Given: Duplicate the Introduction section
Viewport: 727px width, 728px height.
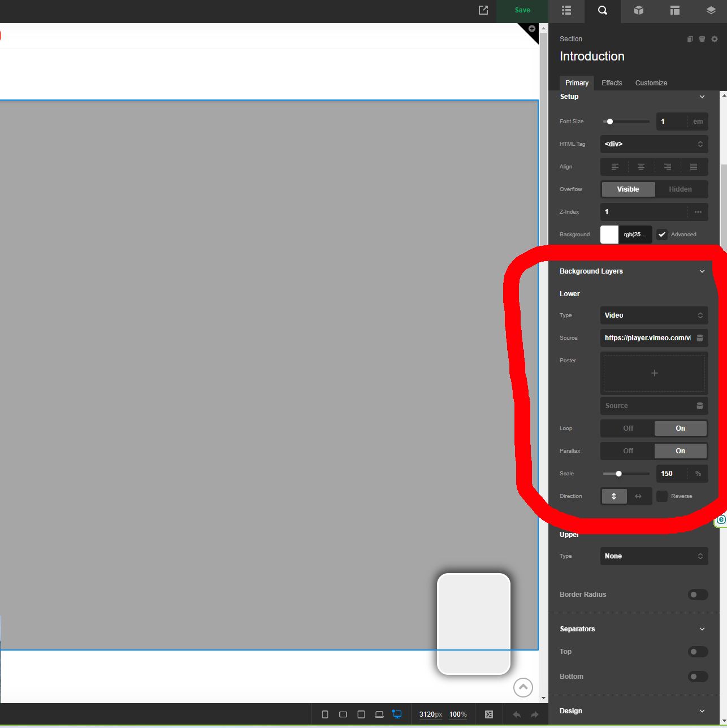Looking at the screenshot, I should click(x=690, y=39).
